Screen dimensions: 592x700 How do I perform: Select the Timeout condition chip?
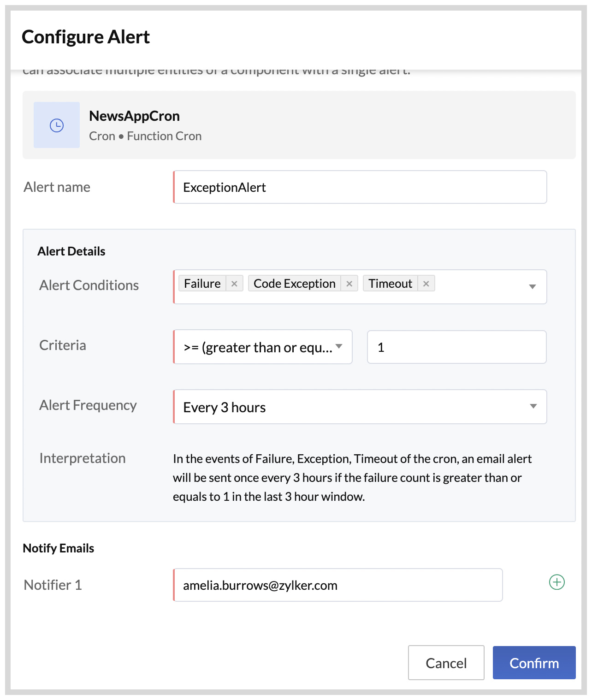point(390,283)
